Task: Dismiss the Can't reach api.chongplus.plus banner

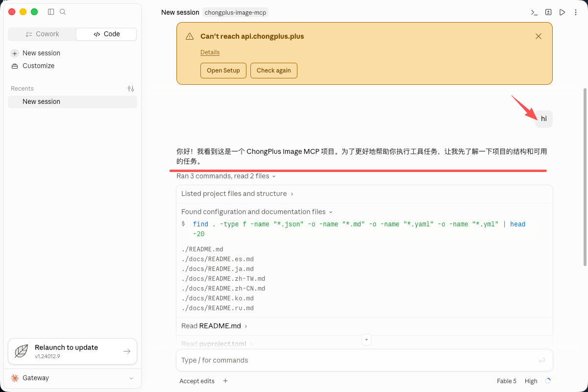Action: tap(539, 36)
